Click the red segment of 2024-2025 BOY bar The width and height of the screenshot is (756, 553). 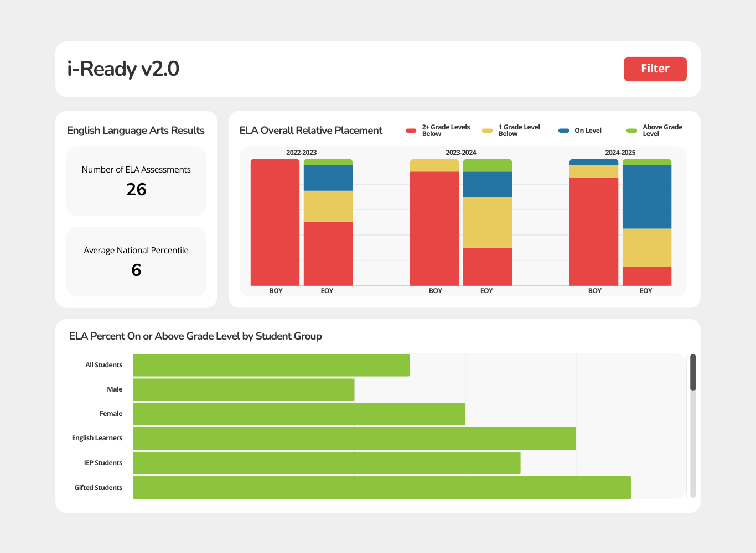(594, 232)
